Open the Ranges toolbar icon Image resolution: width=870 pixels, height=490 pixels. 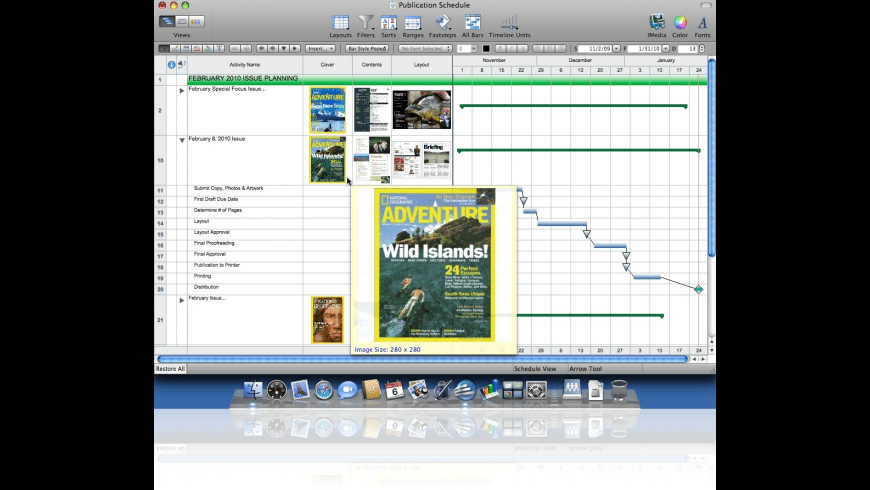[x=413, y=26]
